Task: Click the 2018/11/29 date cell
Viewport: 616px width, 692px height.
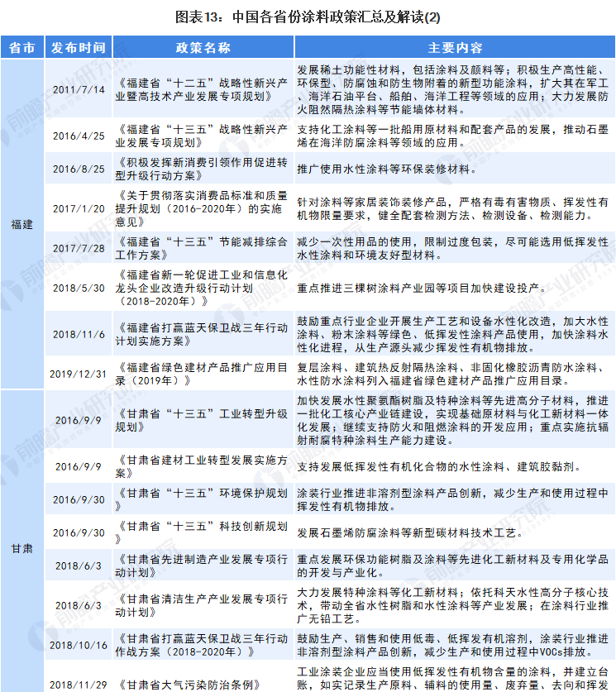Action: 78,685
